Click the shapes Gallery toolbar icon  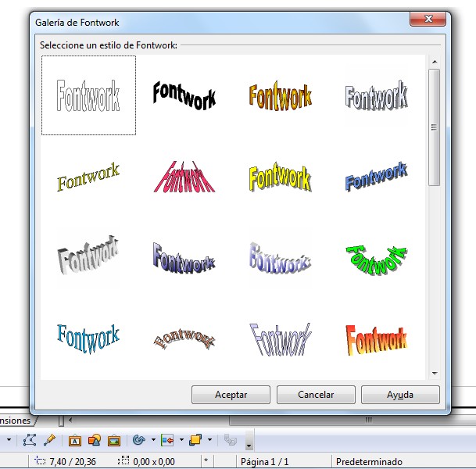click(95, 440)
